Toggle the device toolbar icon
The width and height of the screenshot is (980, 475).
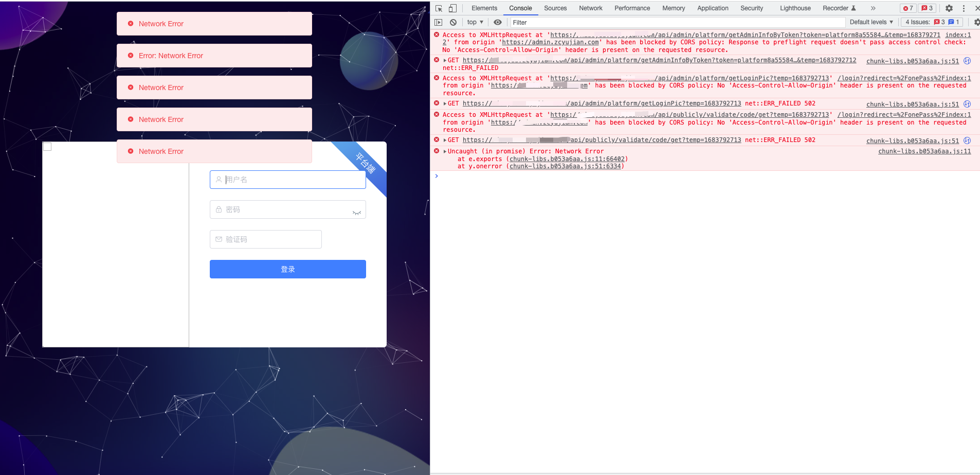point(452,8)
